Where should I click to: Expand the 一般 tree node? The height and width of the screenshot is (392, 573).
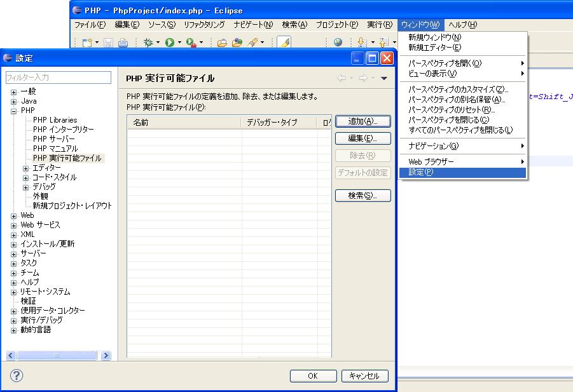13,92
